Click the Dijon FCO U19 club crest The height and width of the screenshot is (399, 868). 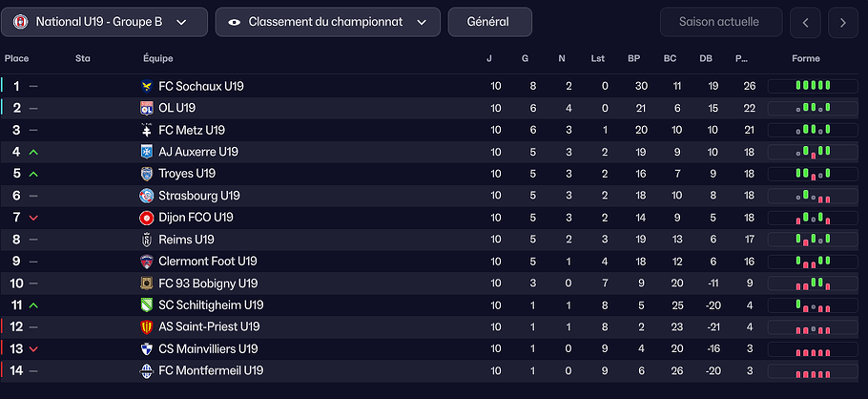coord(147,218)
